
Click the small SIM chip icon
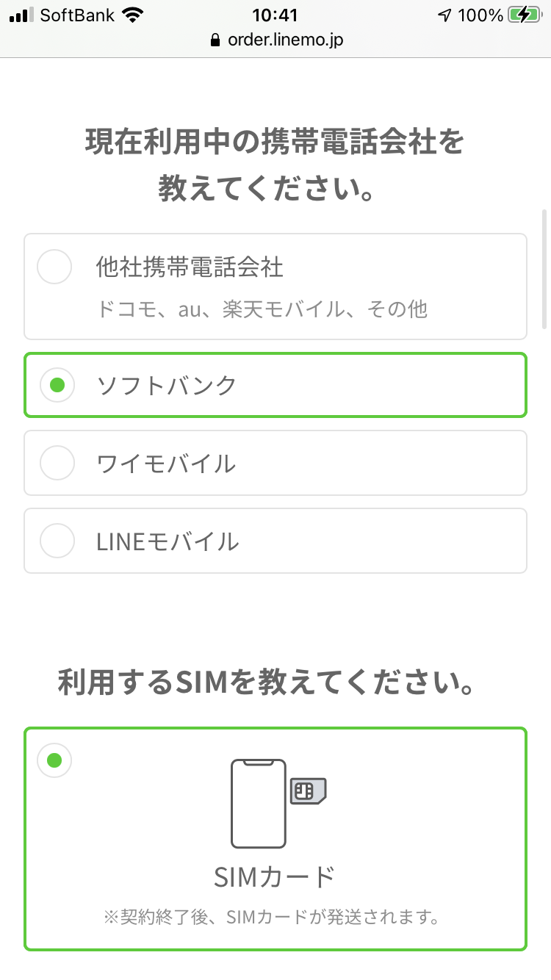click(x=308, y=790)
